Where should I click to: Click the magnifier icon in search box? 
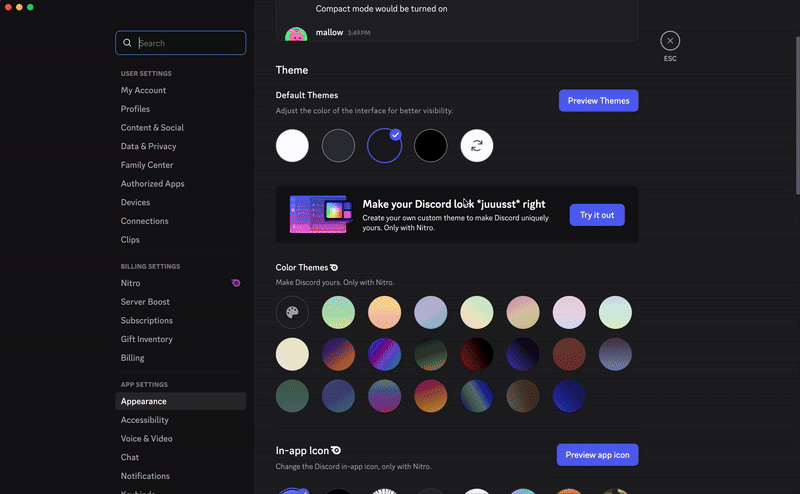(x=127, y=43)
